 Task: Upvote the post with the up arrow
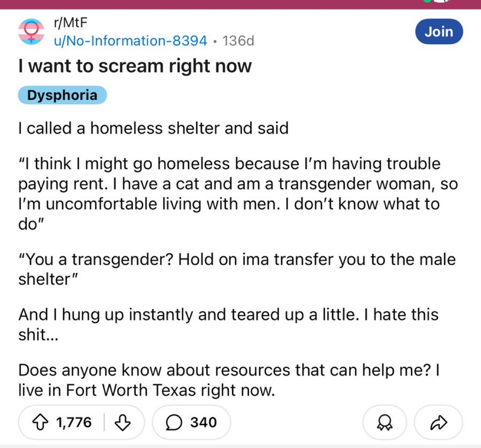tap(40, 422)
